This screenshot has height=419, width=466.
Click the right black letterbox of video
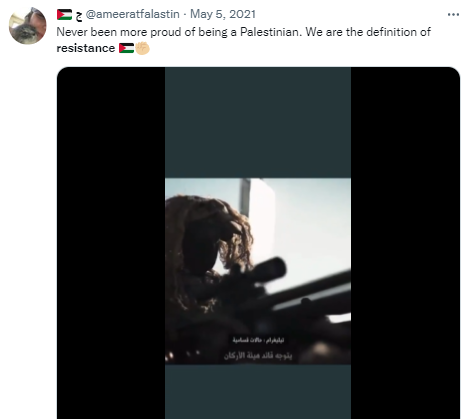tap(405, 243)
